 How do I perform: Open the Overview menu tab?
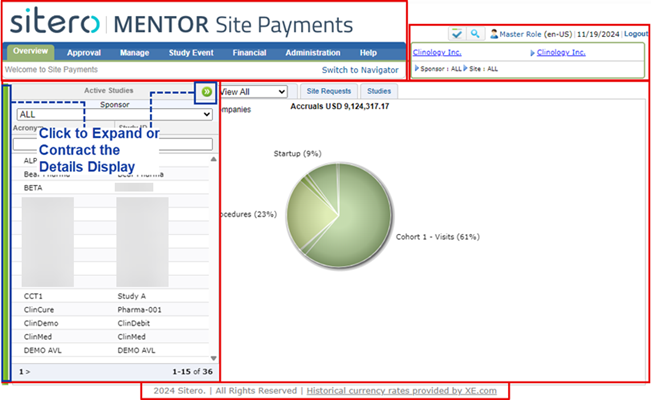[30, 52]
